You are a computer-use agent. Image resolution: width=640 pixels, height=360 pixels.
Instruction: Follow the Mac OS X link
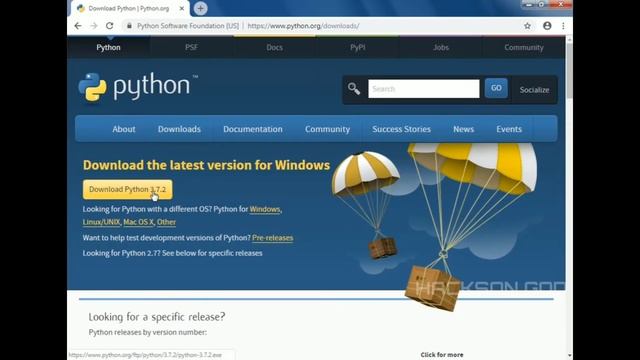tap(138, 222)
